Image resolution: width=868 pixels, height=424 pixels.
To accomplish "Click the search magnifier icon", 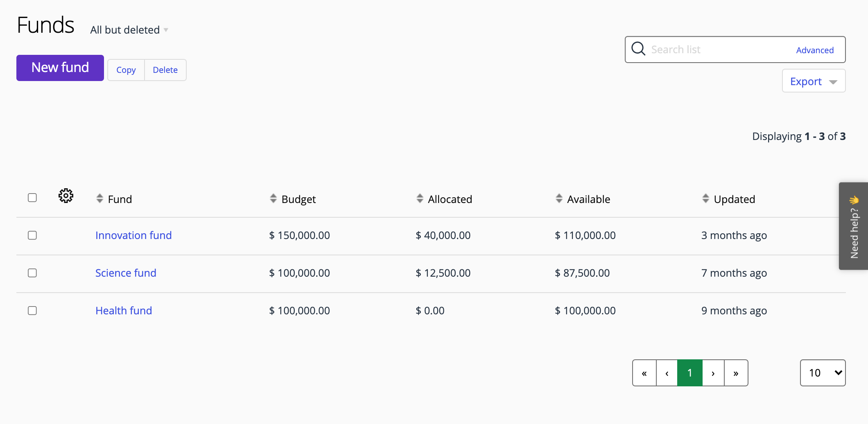I will click(638, 49).
